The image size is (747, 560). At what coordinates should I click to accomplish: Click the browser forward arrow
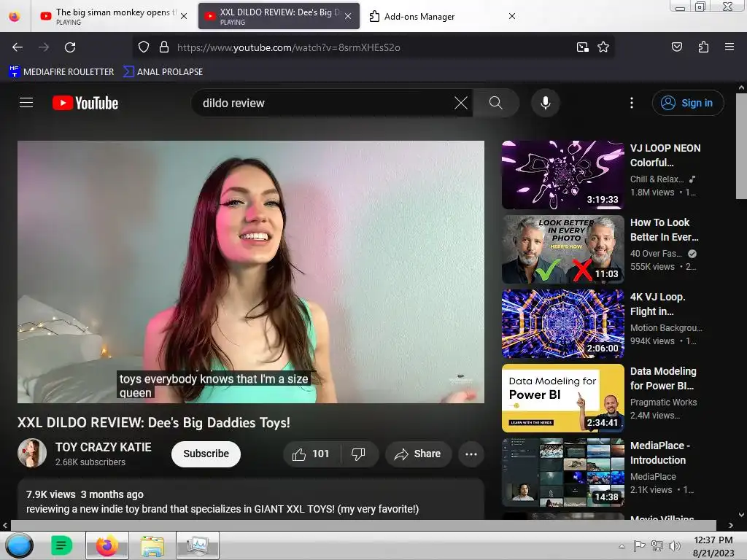pos(44,47)
